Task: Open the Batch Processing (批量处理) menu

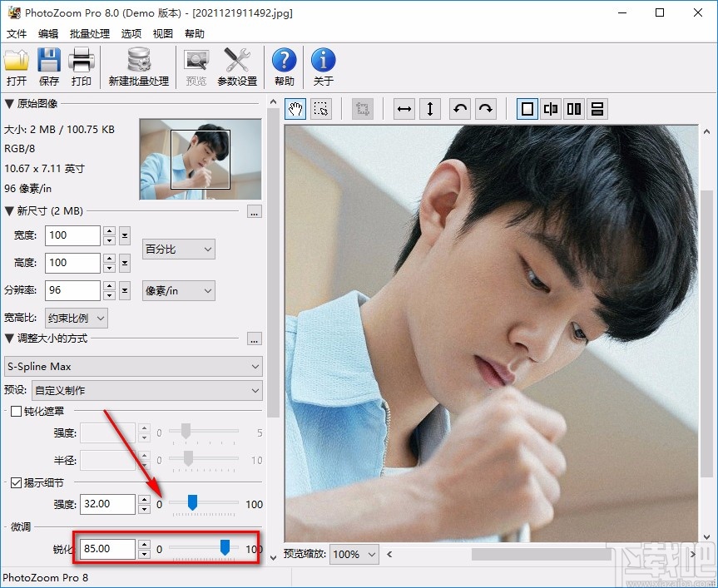Action: coord(90,34)
